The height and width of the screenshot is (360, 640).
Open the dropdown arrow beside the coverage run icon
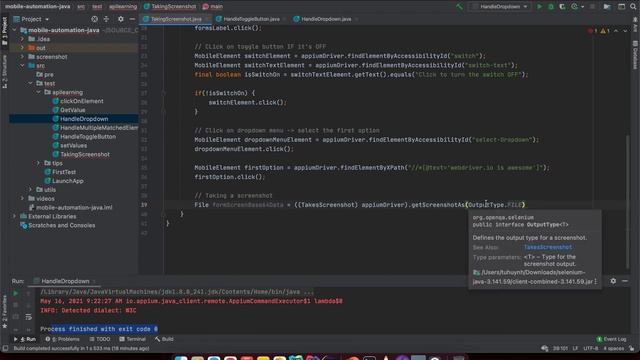(x=582, y=7)
